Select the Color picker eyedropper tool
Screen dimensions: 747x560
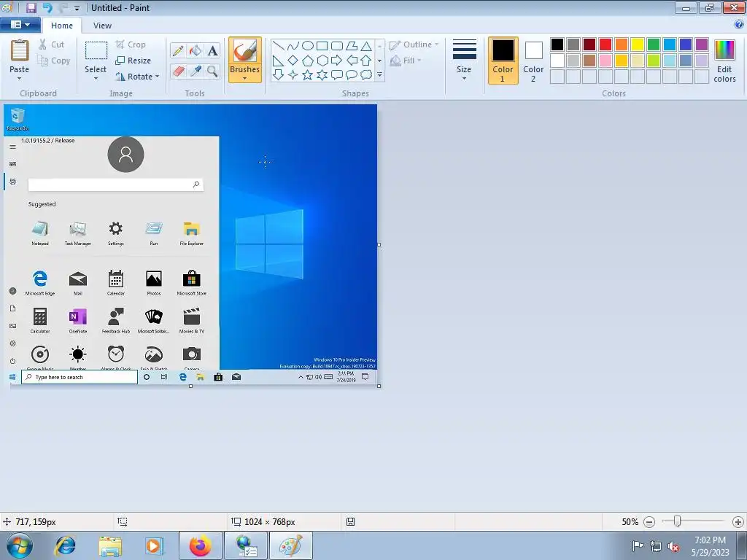coord(196,71)
